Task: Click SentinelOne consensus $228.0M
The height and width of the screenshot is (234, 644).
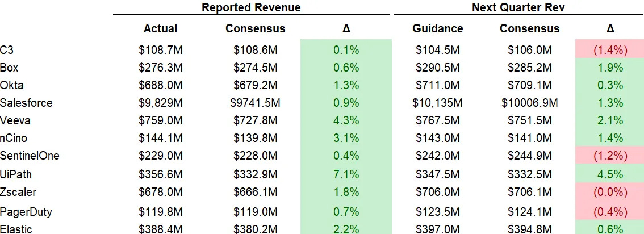Action: point(256,156)
